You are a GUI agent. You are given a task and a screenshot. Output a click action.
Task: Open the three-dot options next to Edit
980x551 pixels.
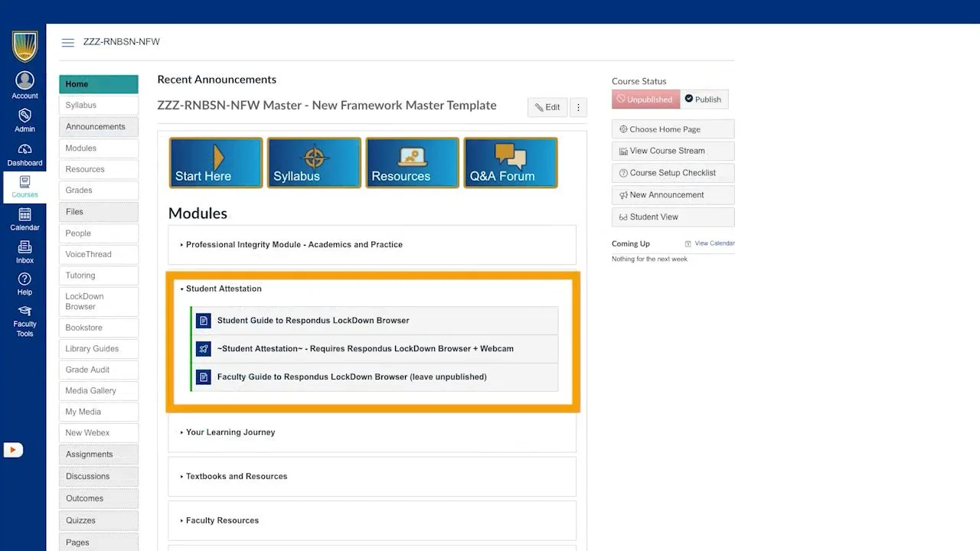[x=578, y=107]
